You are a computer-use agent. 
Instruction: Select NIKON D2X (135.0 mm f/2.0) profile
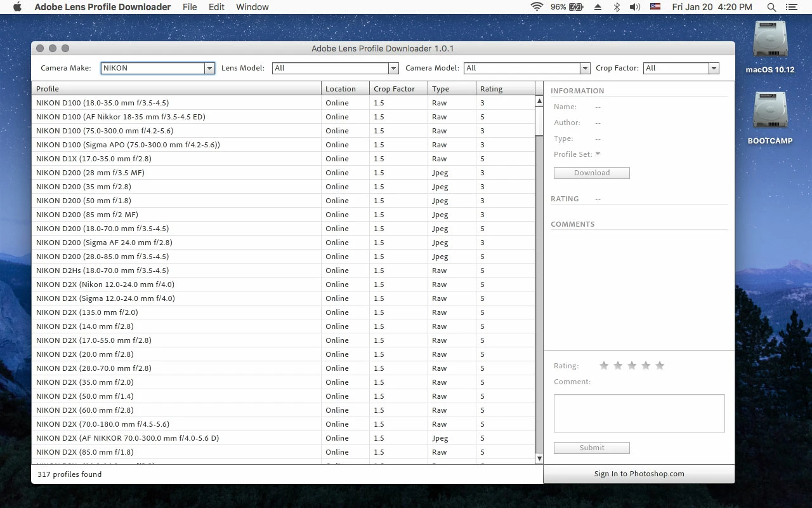click(283, 312)
